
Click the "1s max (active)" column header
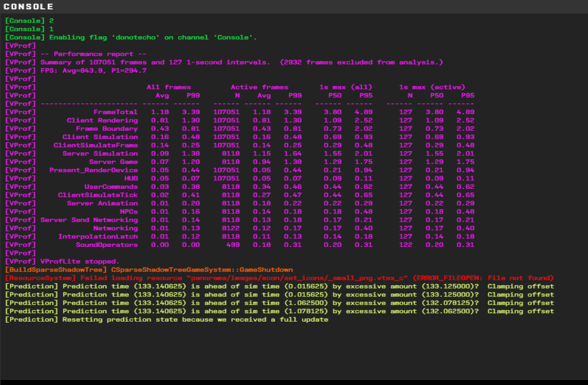pos(432,87)
